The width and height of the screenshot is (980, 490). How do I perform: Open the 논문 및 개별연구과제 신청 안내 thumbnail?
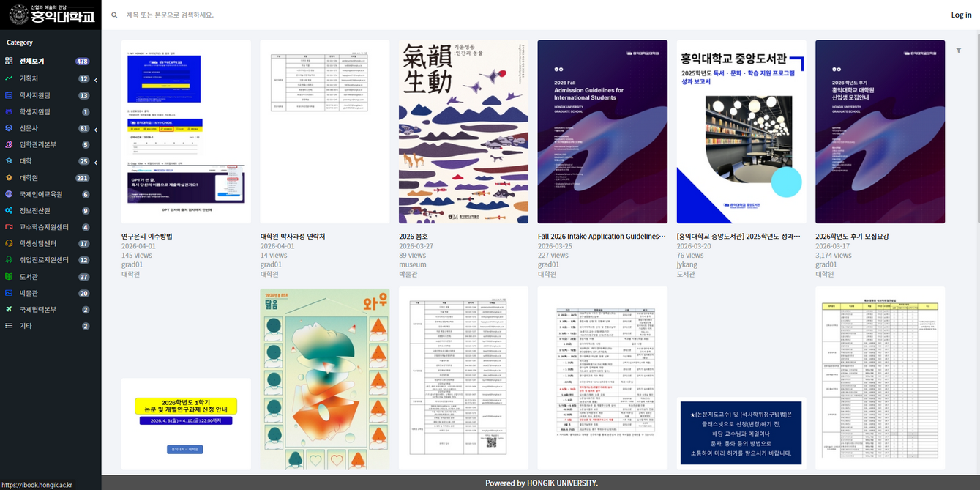tap(186, 424)
